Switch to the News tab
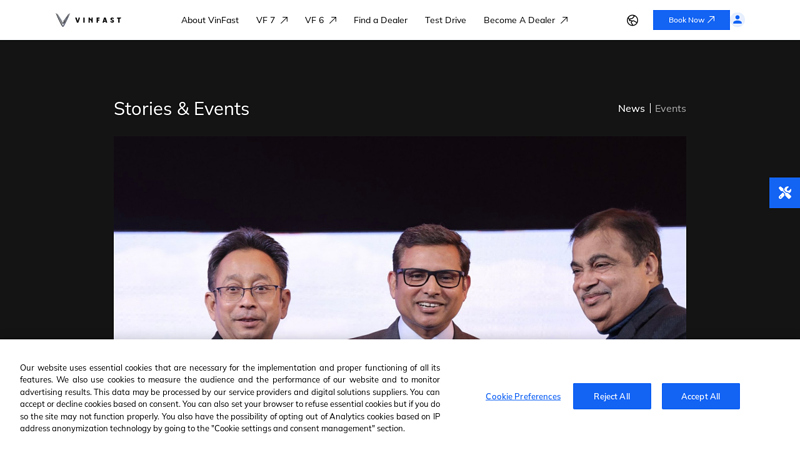800x450 pixels. (631, 109)
